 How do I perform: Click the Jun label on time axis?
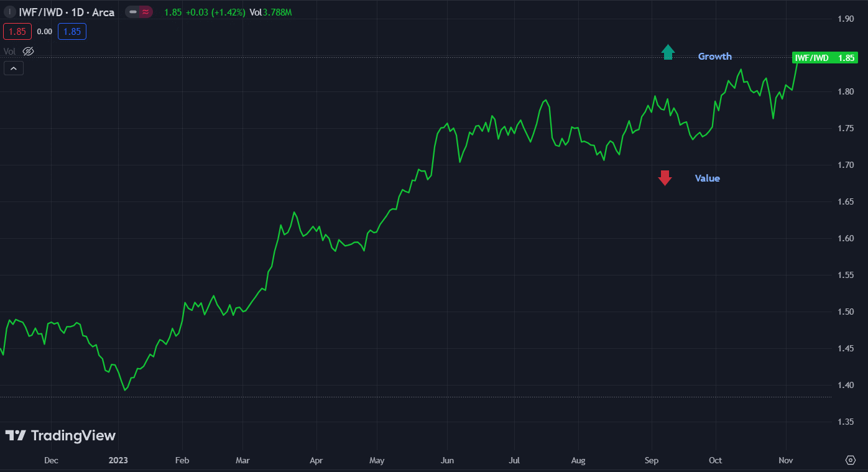click(x=447, y=461)
